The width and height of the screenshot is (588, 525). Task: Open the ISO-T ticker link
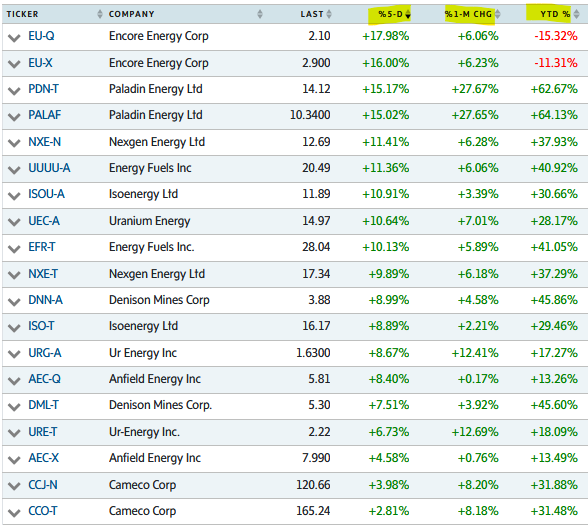(x=41, y=326)
